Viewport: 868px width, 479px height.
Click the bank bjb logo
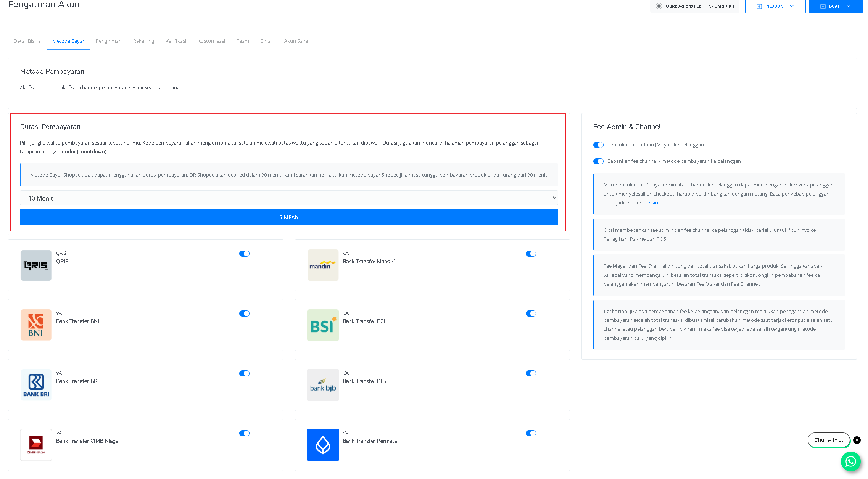click(323, 385)
